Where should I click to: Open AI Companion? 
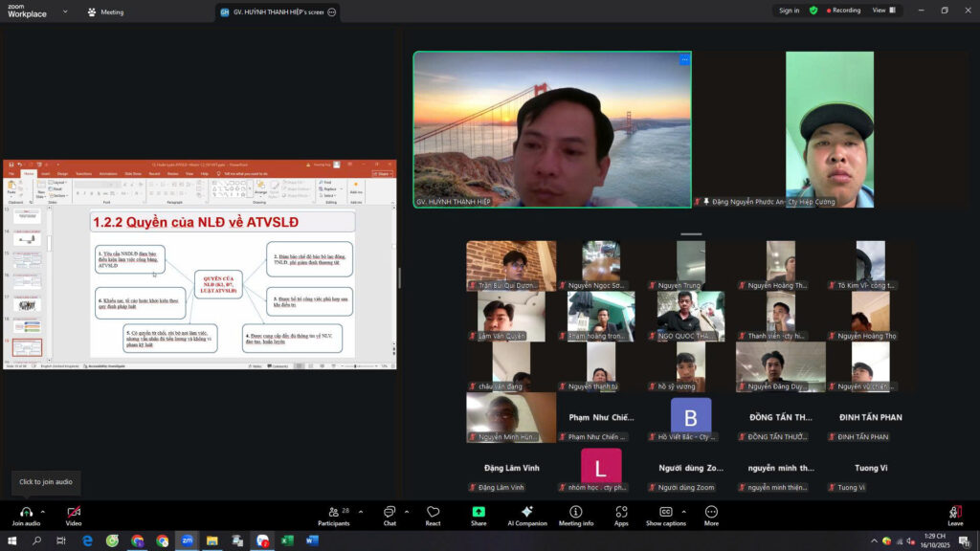(x=526, y=512)
